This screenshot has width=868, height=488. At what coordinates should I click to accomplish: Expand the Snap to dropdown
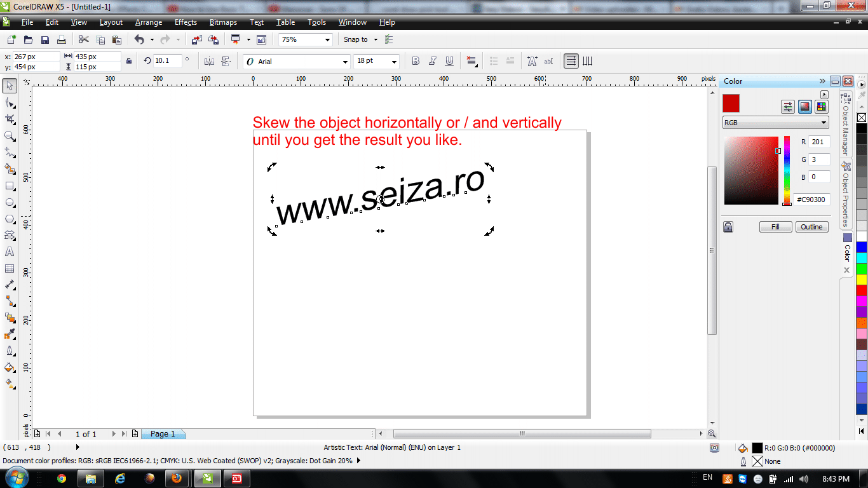point(376,39)
